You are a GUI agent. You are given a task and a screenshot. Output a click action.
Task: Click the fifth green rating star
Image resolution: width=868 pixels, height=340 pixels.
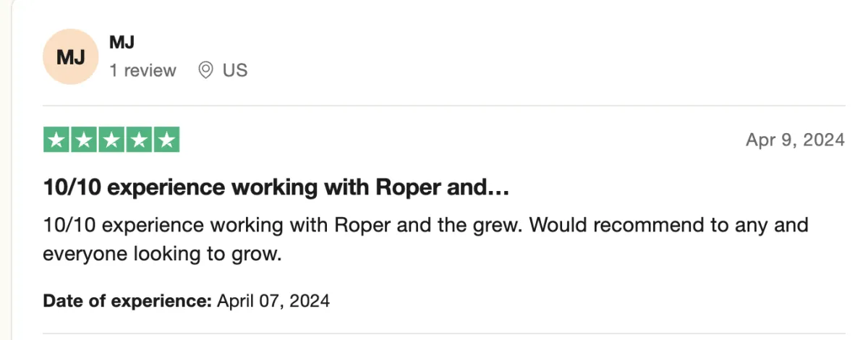(166, 140)
